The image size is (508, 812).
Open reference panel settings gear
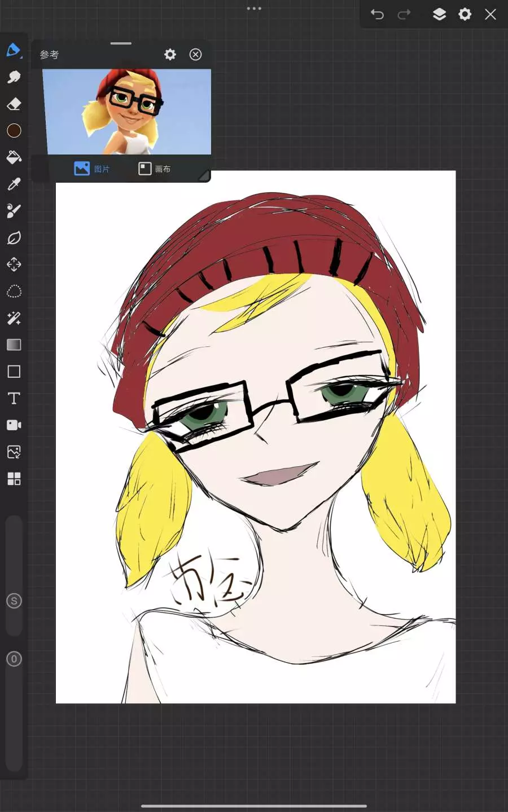pos(170,54)
